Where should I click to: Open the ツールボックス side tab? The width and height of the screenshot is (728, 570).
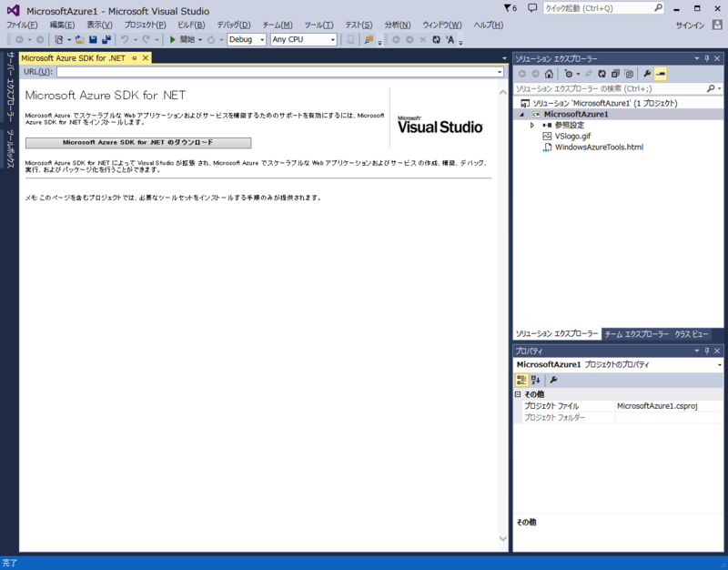pos(10,148)
